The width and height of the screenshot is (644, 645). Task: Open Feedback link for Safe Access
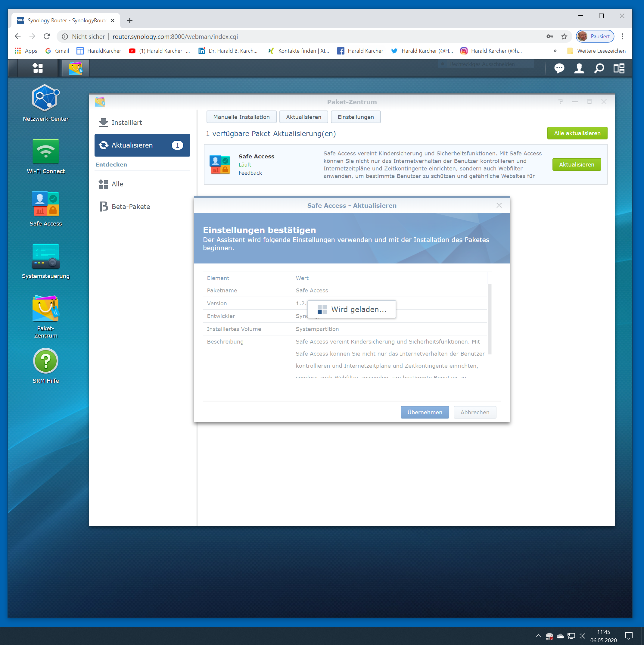tap(250, 173)
